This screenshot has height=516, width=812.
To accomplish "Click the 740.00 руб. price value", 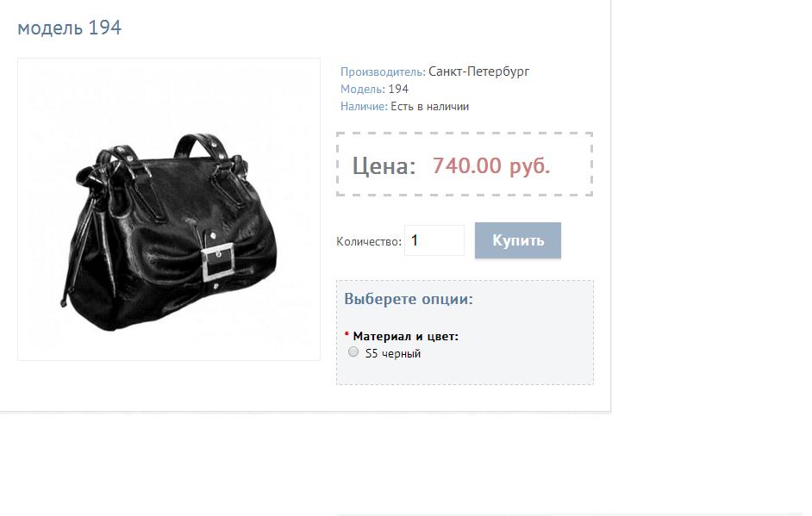I will pyautogui.click(x=491, y=166).
